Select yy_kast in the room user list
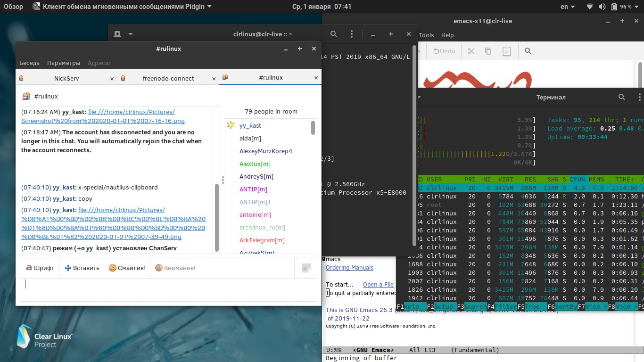Viewport: 644px width, 362px height. coord(250,125)
